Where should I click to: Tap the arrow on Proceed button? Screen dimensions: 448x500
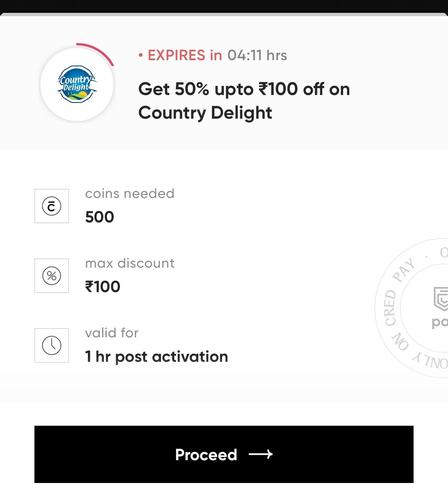261,454
